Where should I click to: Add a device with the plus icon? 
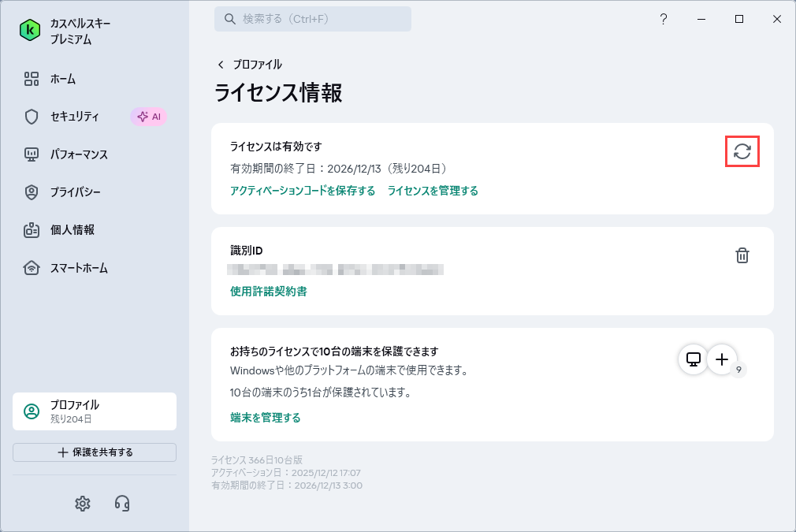722,360
